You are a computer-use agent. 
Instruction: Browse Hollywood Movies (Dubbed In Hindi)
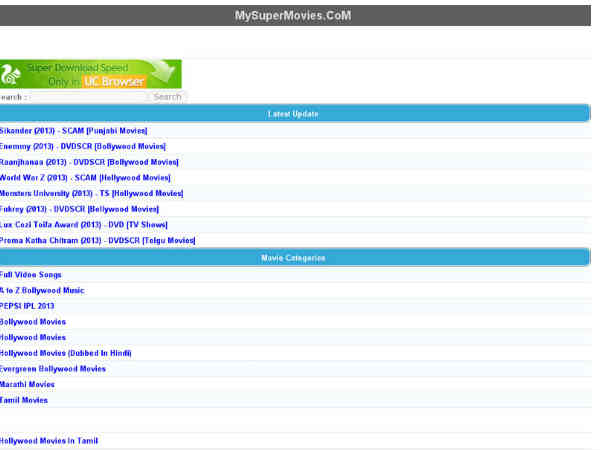(x=66, y=353)
